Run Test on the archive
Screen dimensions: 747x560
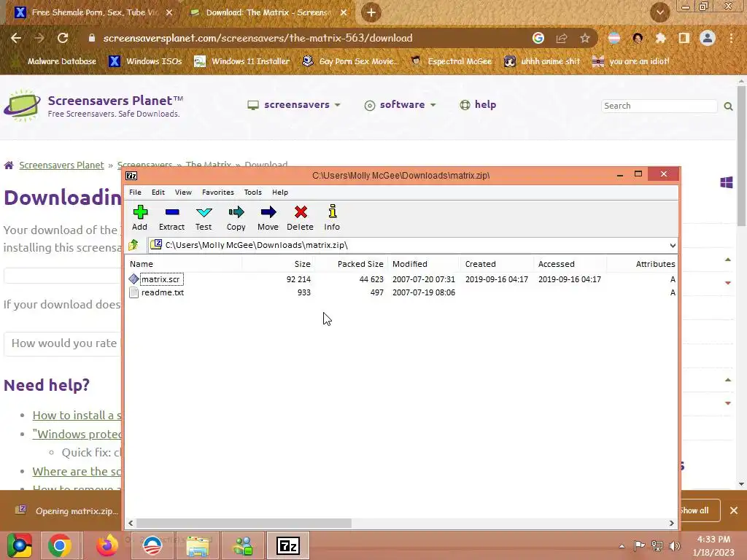(x=204, y=217)
